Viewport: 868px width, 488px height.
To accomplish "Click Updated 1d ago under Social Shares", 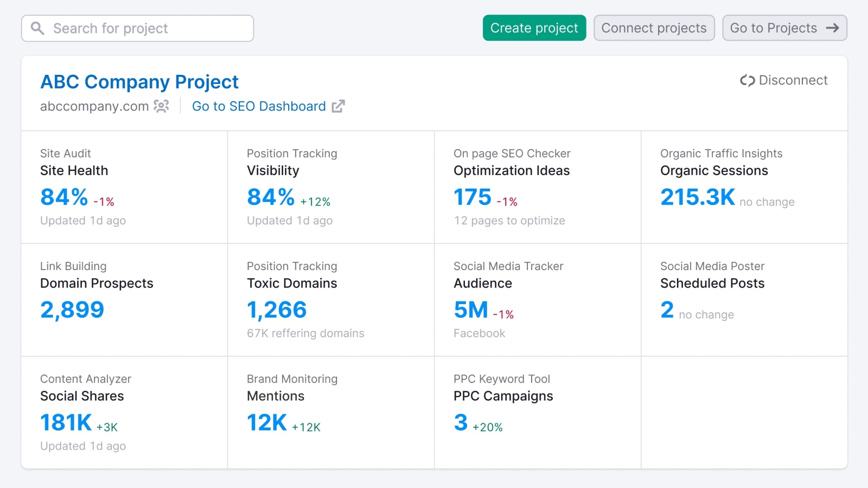I will pyautogui.click(x=83, y=446).
